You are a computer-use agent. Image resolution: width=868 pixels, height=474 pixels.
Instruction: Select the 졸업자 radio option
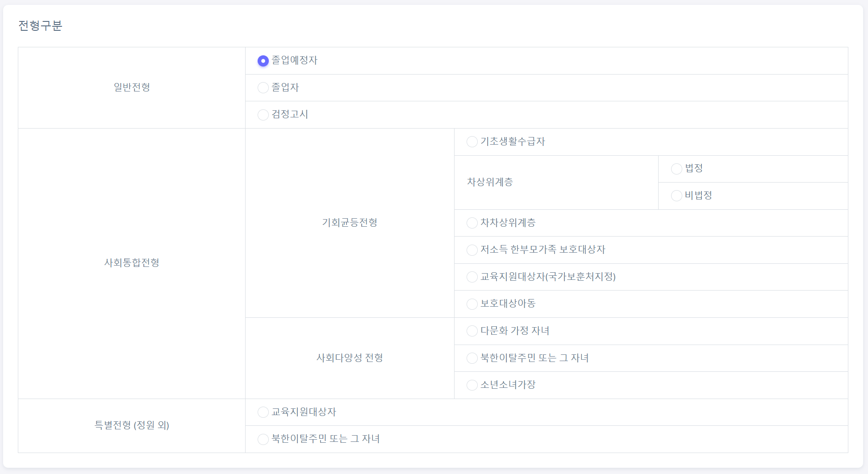coord(263,87)
